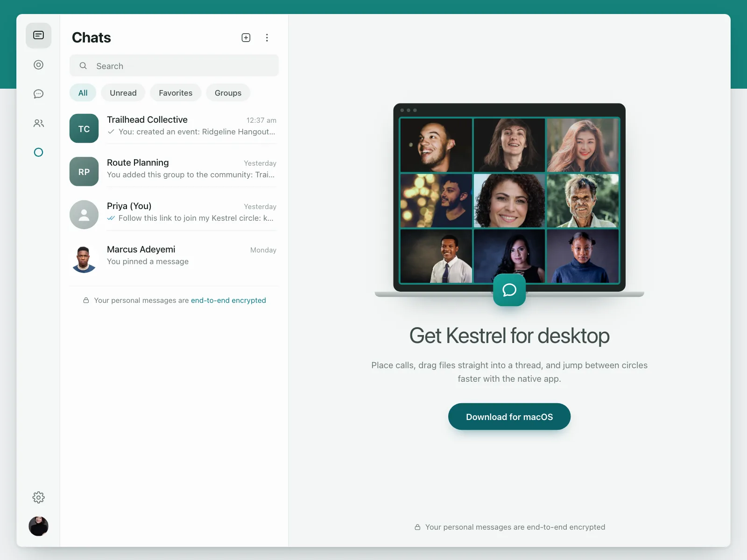This screenshot has height=560, width=747.
Task: Open the Priya (You) chat
Action: [174, 215]
